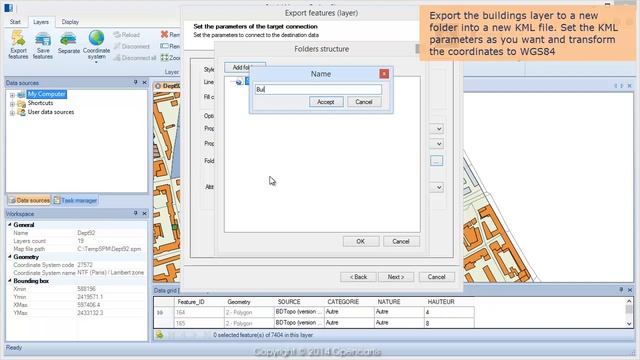Pin the Workspace panel
Viewport: 640px width, 360px height.
point(136,213)
